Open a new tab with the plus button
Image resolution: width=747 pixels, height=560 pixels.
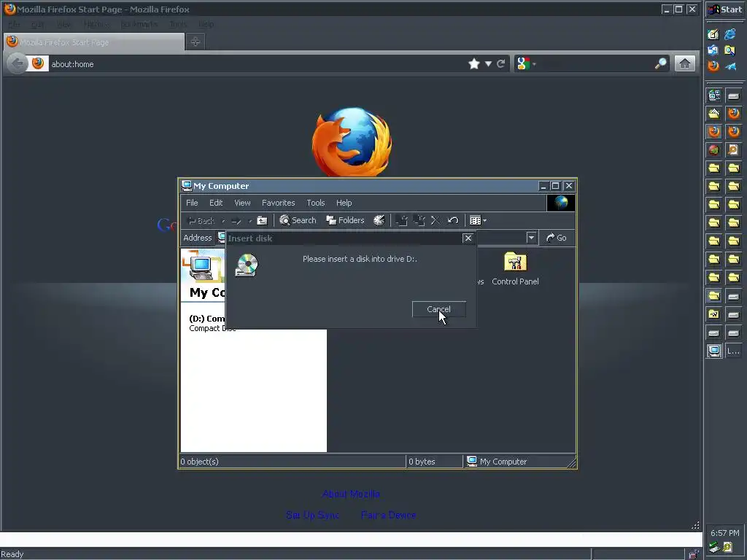(195, 42)
